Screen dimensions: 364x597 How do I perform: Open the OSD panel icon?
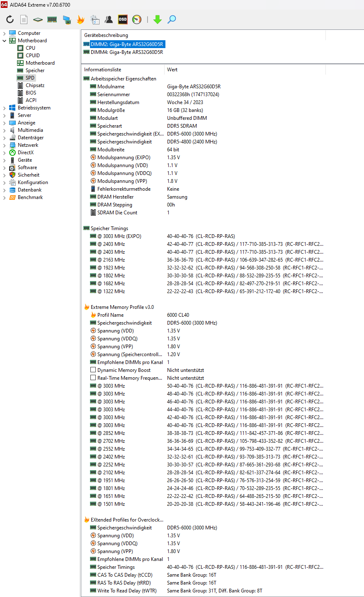click(x=123, y=19)
